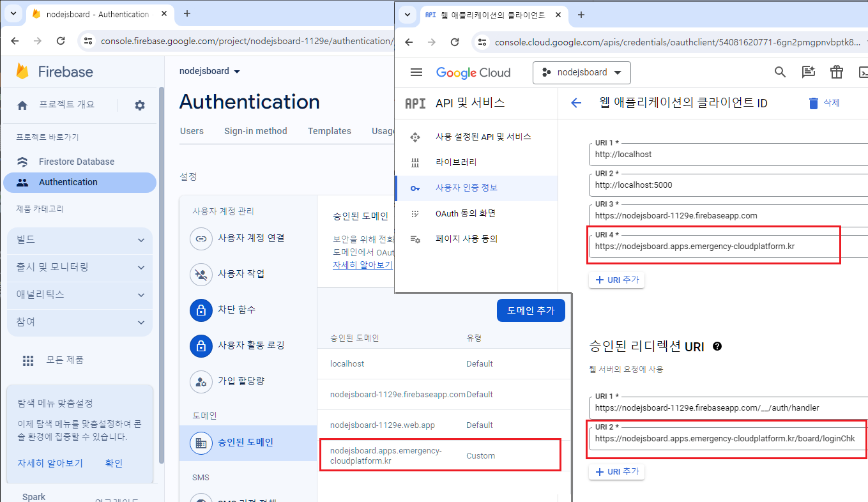Select 사용자 인증 정보 in sidebar
The image size is (868, 502).
click(476, 188)
